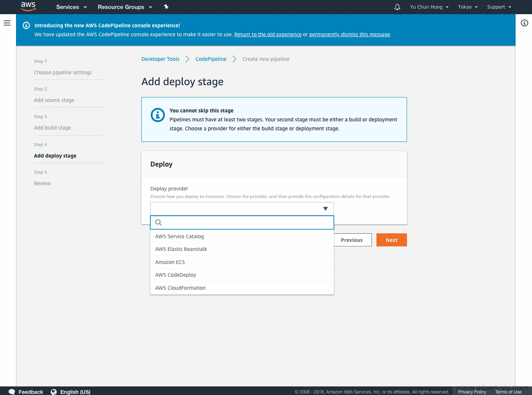Click the 'Deploy provider' field label
This screenshot has height=395, width=532.
coord(169,189)
